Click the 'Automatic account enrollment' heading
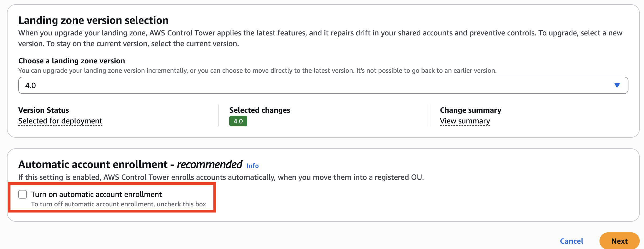Viewport: 644px width, 249px height. tap(93, 164)
